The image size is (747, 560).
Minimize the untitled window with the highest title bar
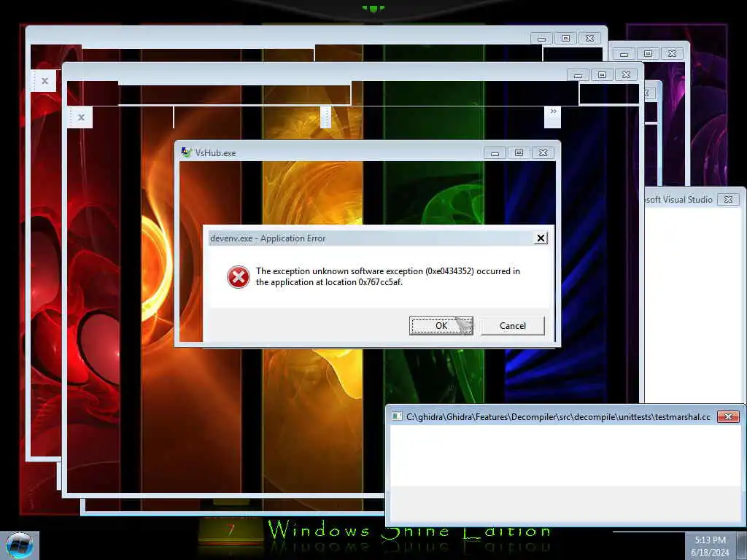[x=542, y=39]
